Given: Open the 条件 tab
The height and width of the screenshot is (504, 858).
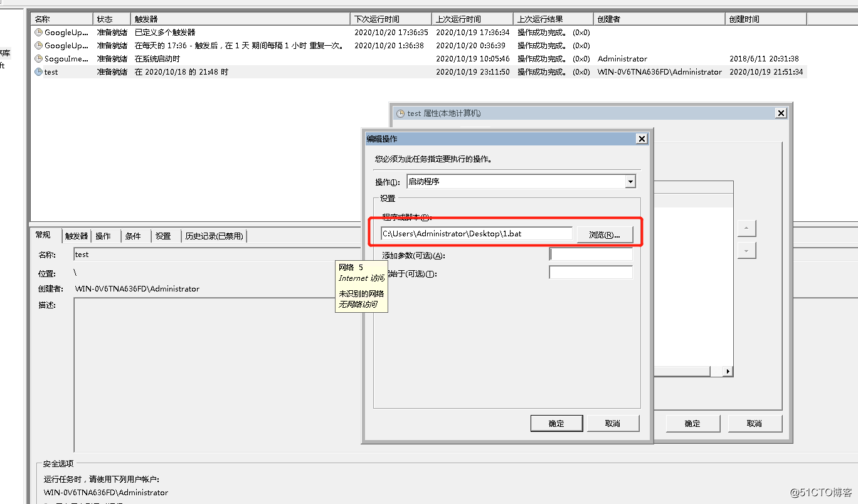Looking at the screenshot, I should (133, 236).
